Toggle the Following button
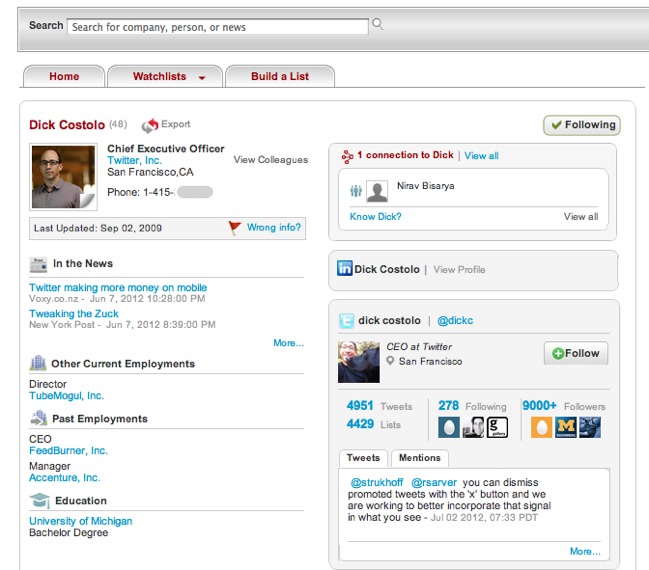This screenshot has height=570, width=649. coord(582,125)
